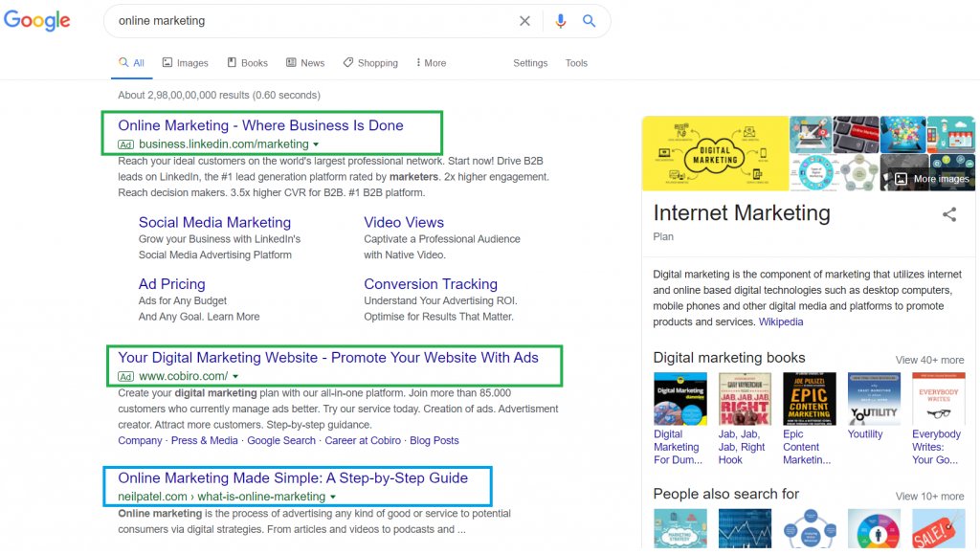This screenshot has height=554, width=980.
Task: Click the 'Internet Marketing' panel heading
Action: click(x=742, y=213)
